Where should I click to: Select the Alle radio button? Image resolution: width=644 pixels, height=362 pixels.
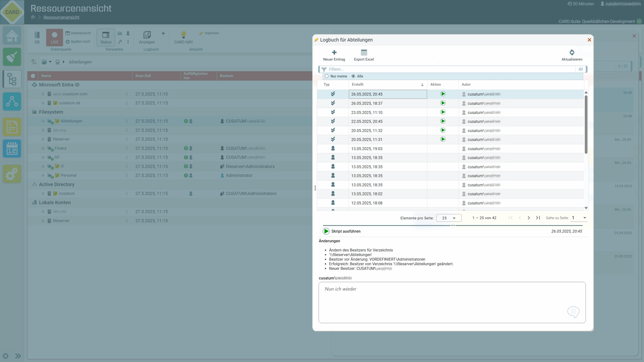353,76
